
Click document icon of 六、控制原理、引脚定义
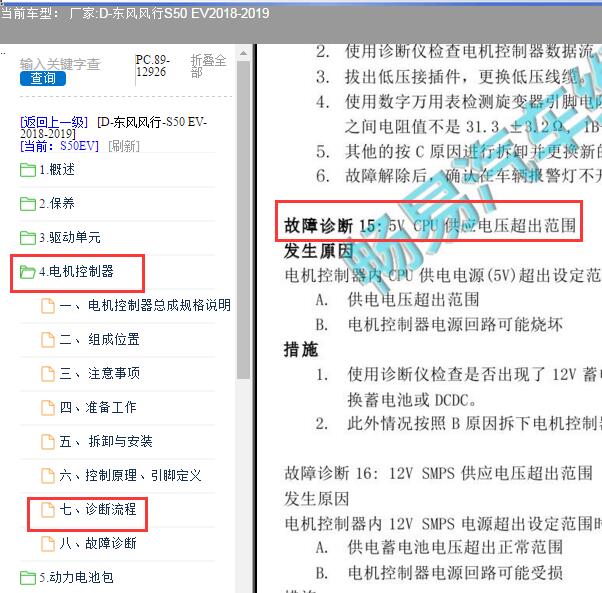(x=48, y=476)
